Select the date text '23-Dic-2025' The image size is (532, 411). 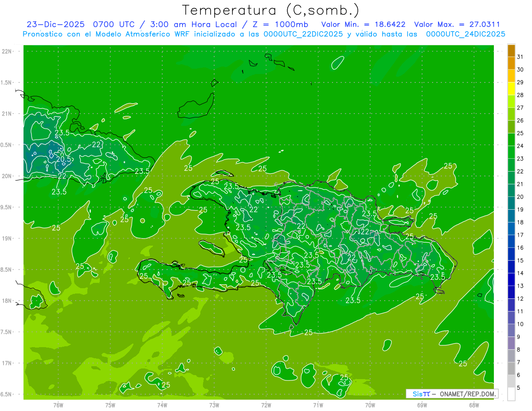point(55,24)
